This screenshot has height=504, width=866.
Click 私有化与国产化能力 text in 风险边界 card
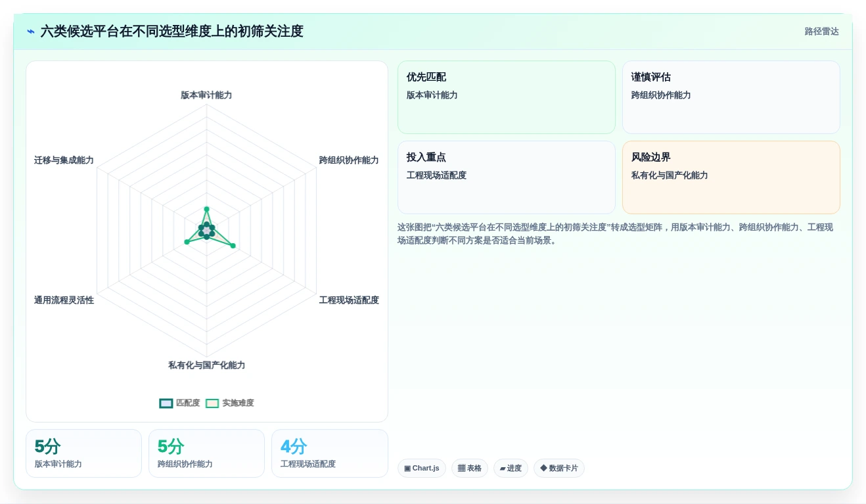670,175
